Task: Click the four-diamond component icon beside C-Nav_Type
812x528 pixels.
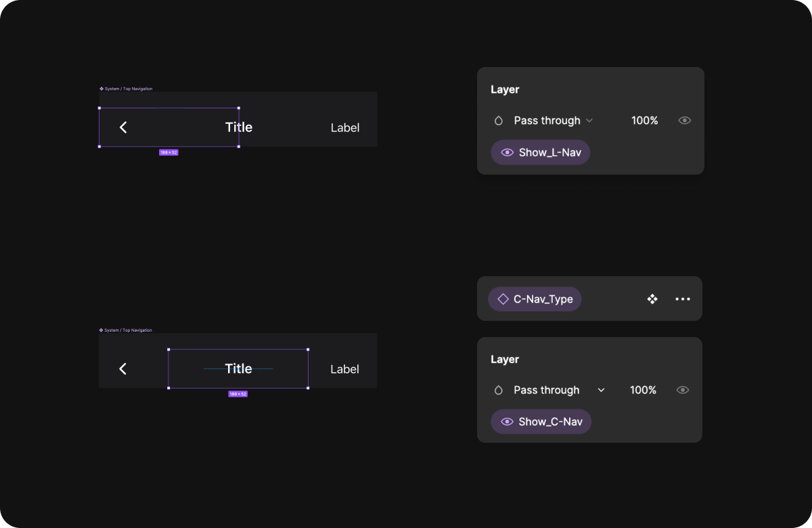Action: click(652, 299)
